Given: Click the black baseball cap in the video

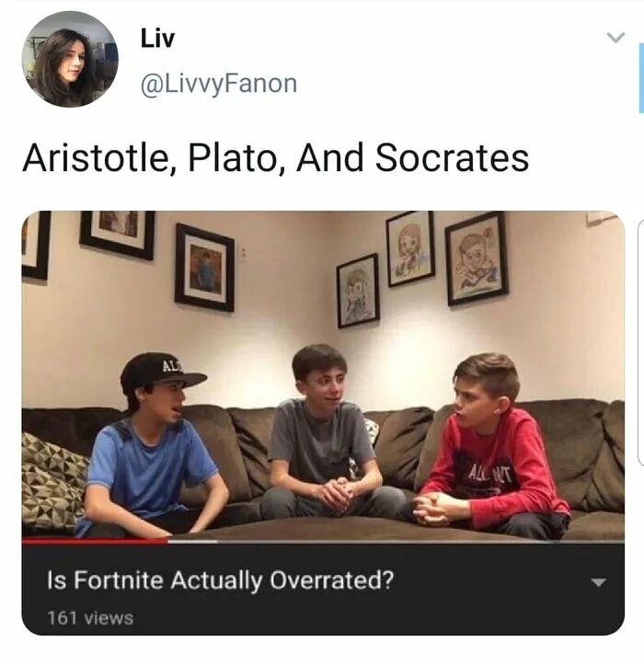Looking at the screenshot, I should tap(161, 373).
